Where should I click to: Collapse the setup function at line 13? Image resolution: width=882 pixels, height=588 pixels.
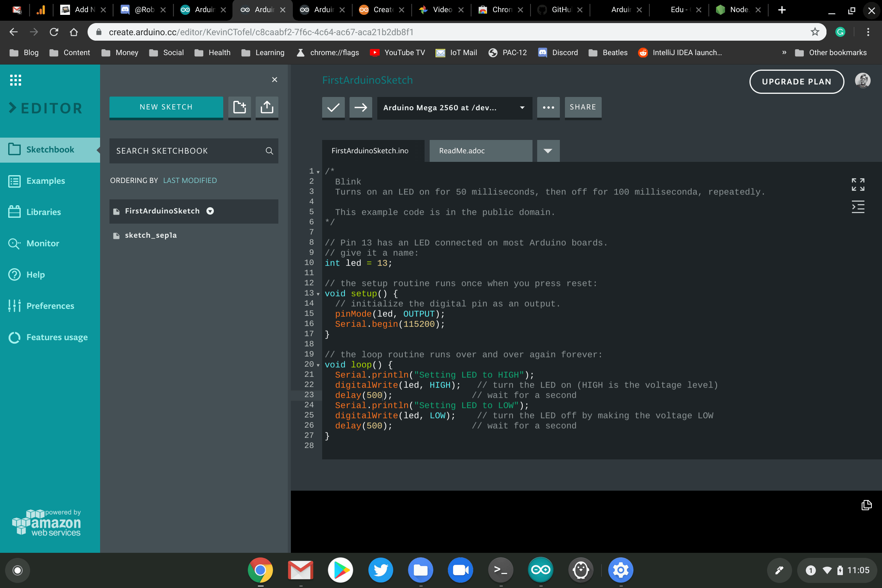tap(317, 294)
